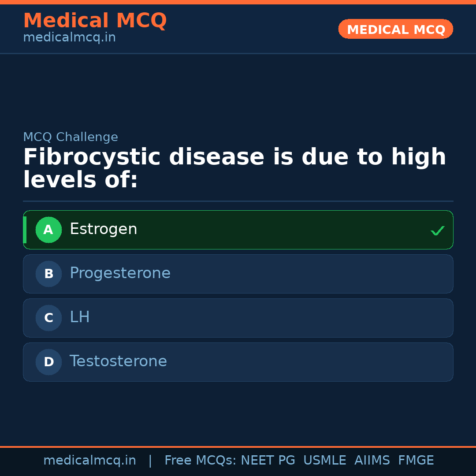Click FMGE in the footer
Image resolution: width=476 pixels, height=476 pixels.
tap(416, 461)
